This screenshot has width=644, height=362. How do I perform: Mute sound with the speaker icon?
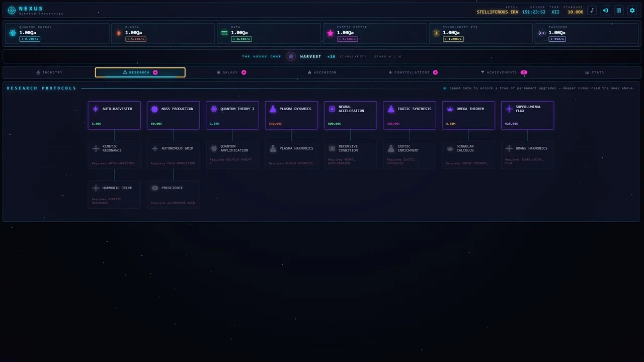point(605,10)
